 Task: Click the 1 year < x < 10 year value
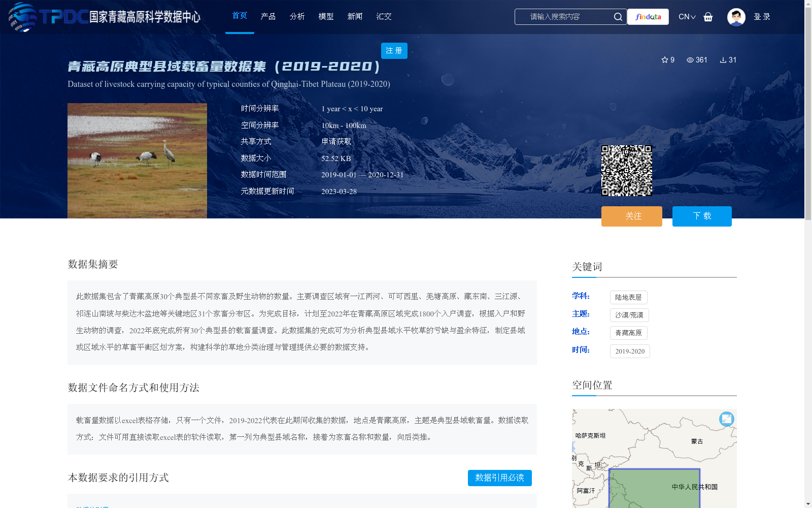tap(352, 109)
